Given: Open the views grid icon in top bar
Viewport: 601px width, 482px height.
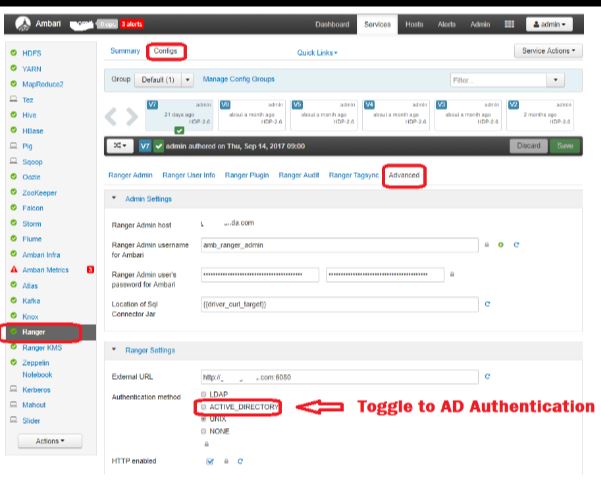Looking at the screenshot, I should 509,24.
